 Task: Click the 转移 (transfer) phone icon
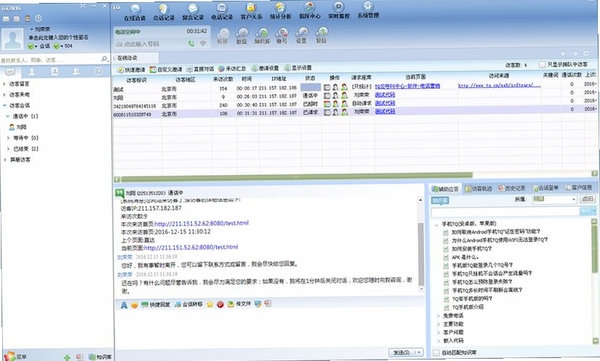point(223,36)
